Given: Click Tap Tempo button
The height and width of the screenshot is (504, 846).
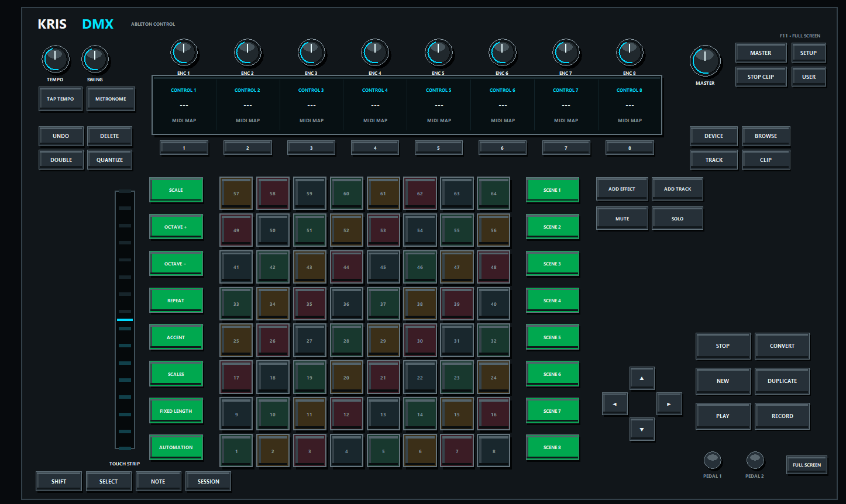Looking at the screenshot, I should click(x=60, y=99).
